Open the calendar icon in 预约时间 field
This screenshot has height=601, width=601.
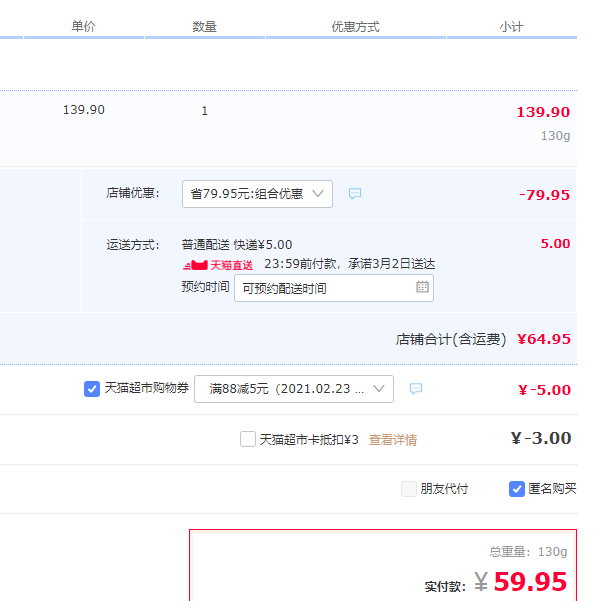pyautogui.click(x=422, y=288)
